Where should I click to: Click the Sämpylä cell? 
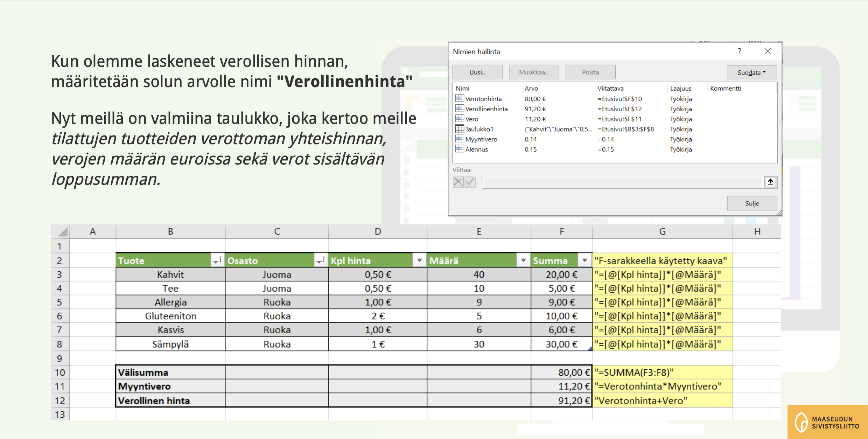[170, 344]
